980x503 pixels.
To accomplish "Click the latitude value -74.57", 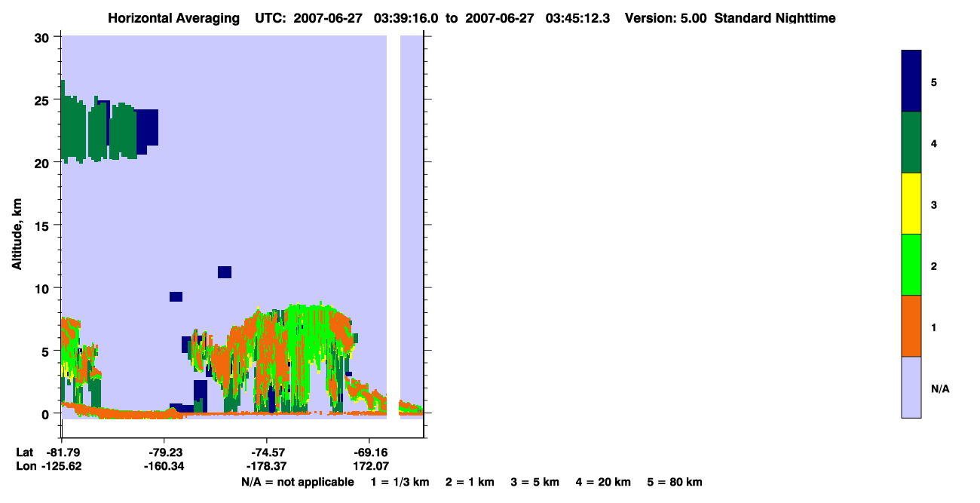I will [x=267, y=452].
